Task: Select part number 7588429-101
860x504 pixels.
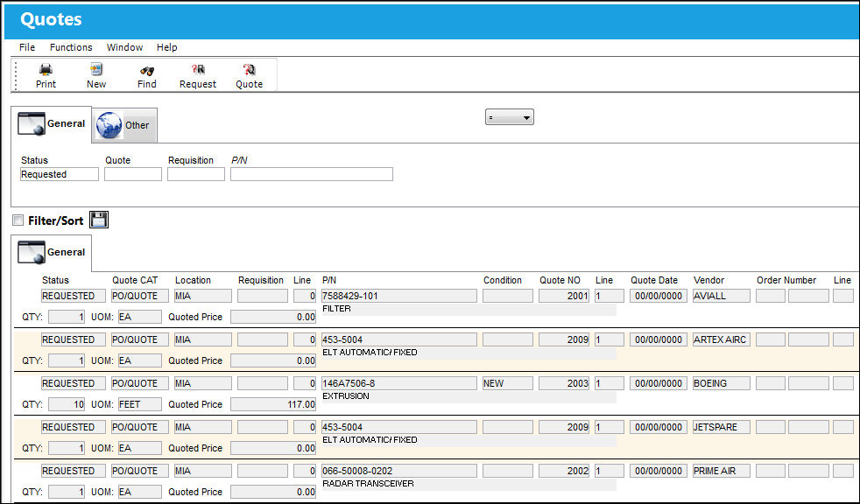Action: (x=399, y=296)
